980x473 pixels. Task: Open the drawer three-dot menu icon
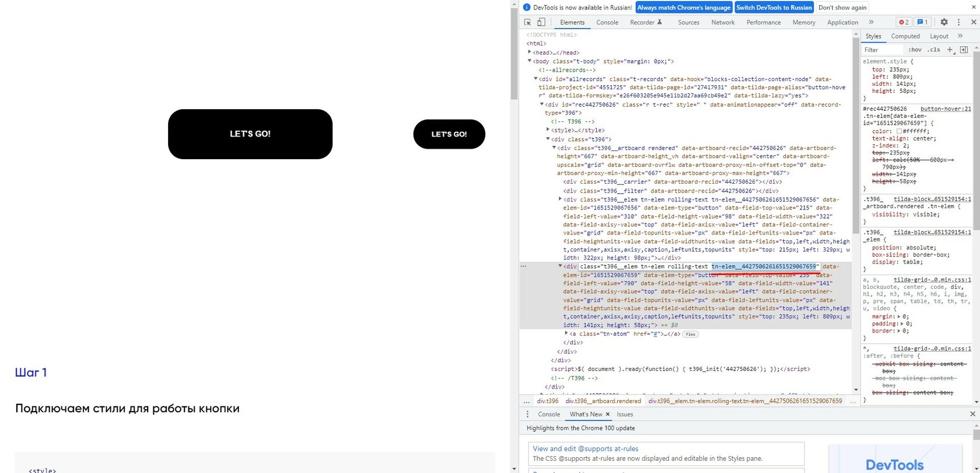pos(528,414)
